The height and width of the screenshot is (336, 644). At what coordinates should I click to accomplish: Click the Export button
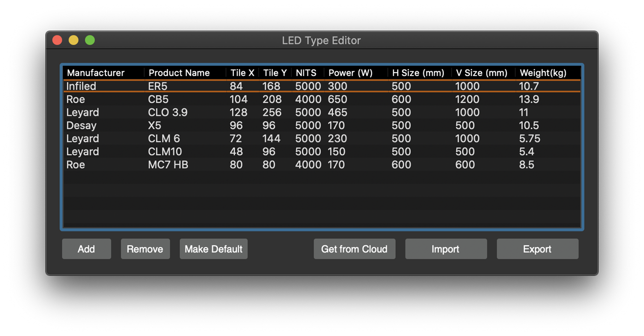537,249
